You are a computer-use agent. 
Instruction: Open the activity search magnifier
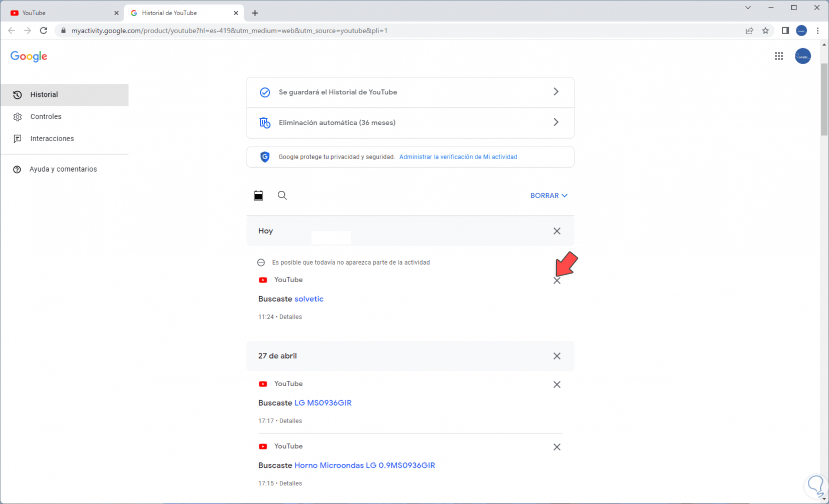coord(282,196)
